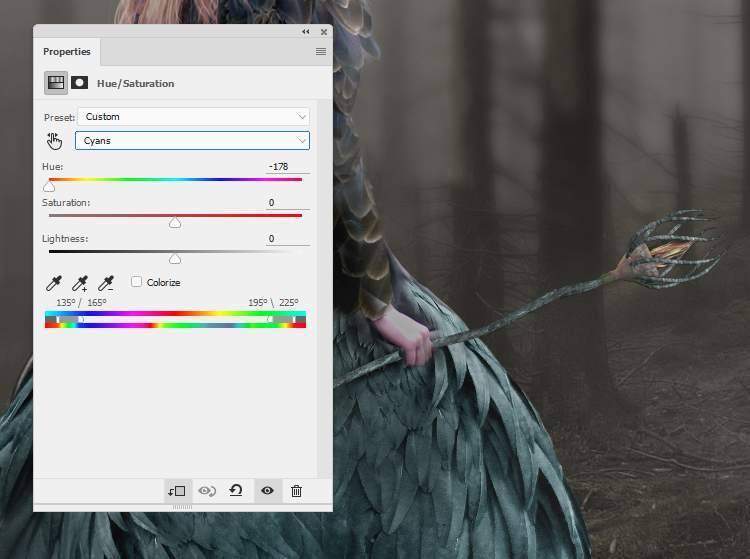The height and width of the screenshot is (559, 750).
Task: Click the panel bottom resize grip
Action: (182, 507)
